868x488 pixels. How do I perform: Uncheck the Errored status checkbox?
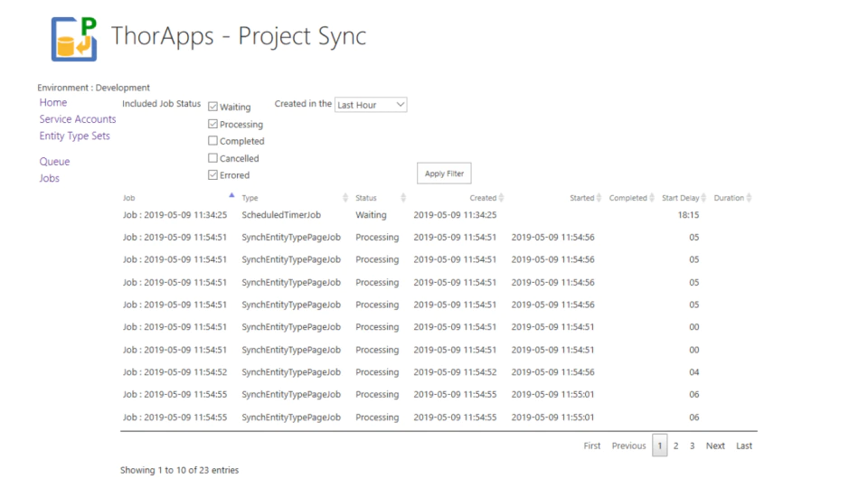212,174
